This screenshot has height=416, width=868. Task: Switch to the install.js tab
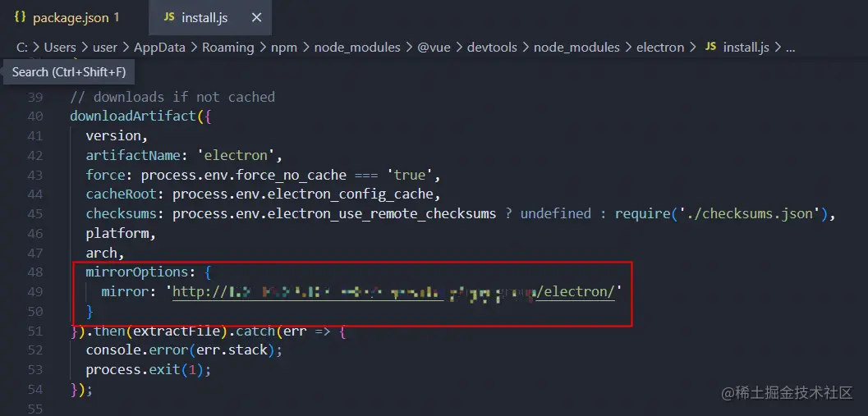[210, 18]
